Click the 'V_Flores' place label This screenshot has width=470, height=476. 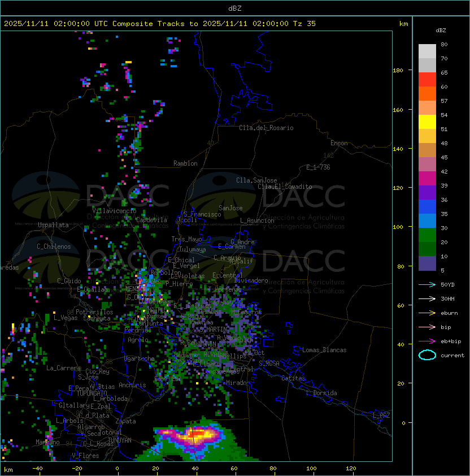(85, 456)
